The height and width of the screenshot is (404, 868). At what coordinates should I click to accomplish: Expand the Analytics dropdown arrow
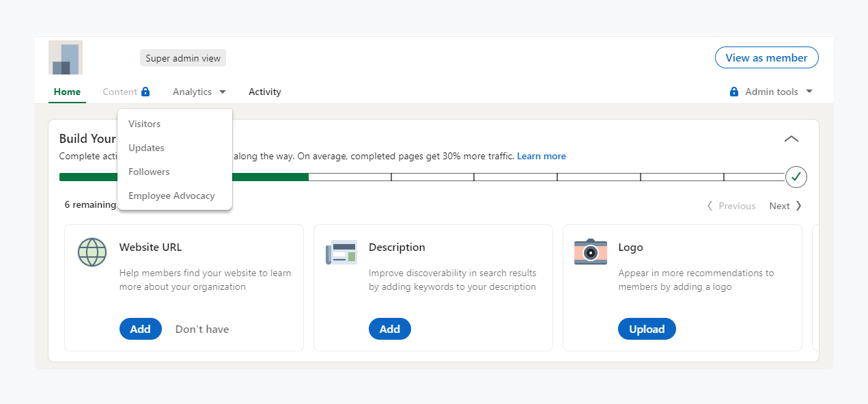click(223, 92)
